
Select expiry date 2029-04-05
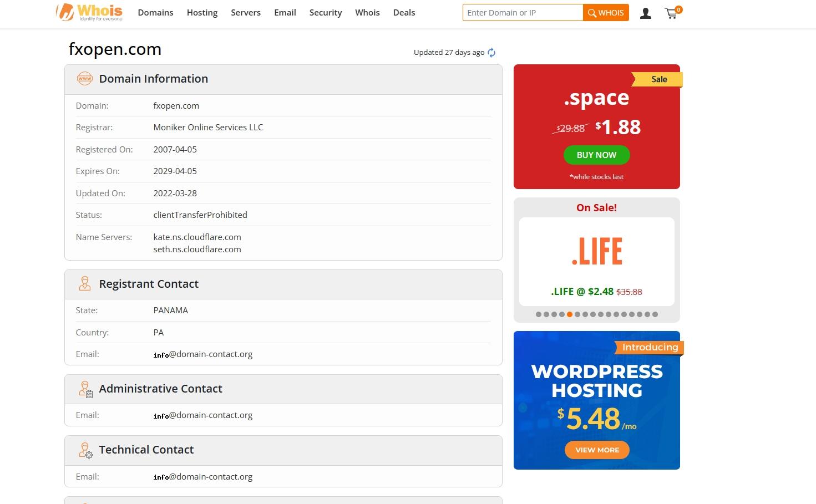[x=175, y=171]
